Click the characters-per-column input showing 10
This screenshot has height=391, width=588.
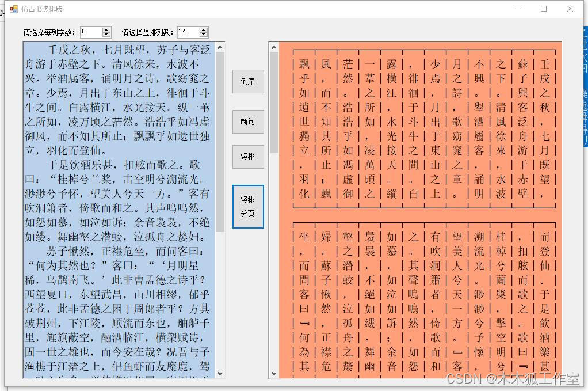[91, 32]
